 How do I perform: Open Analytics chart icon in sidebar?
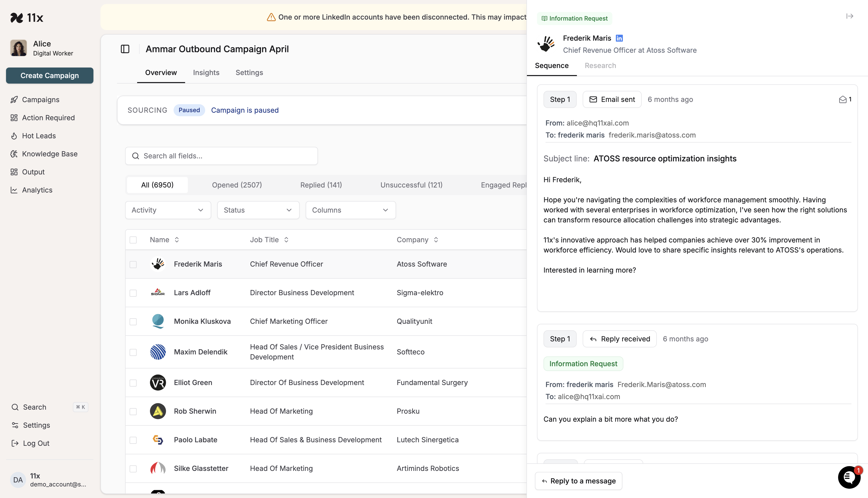pyautogui.click(x=14, y=190)
